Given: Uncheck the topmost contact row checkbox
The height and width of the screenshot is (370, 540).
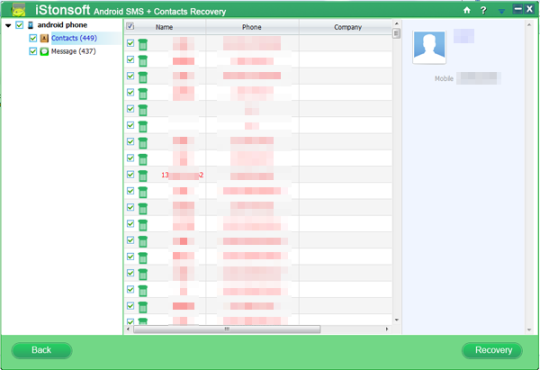Looking at the screenshot, I should pyautogui.click(x=131, y=43).
